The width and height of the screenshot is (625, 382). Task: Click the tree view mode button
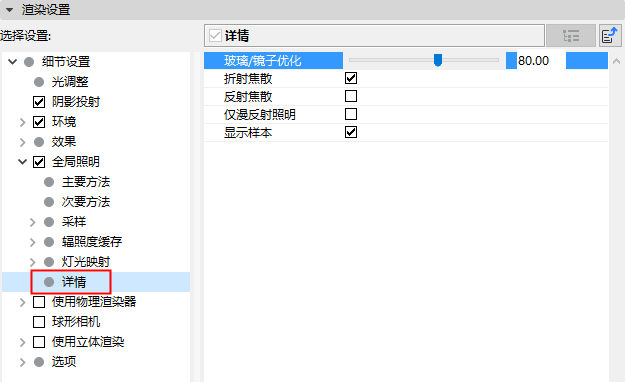pyautogui.click(x=571, y=36)
